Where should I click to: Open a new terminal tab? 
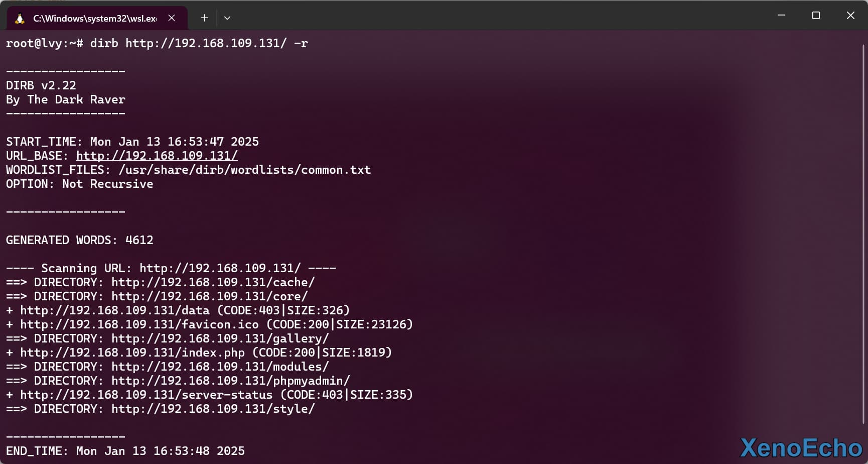pyautogui.click(x=204, y=18)
